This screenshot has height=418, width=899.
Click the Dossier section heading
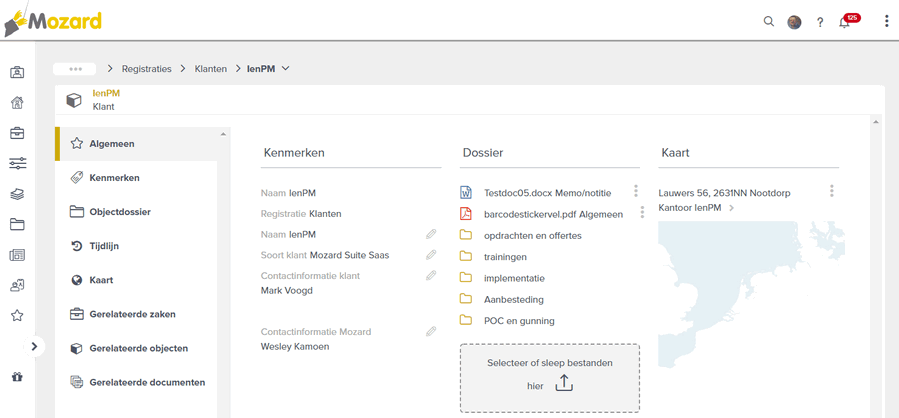click(483, 153)
